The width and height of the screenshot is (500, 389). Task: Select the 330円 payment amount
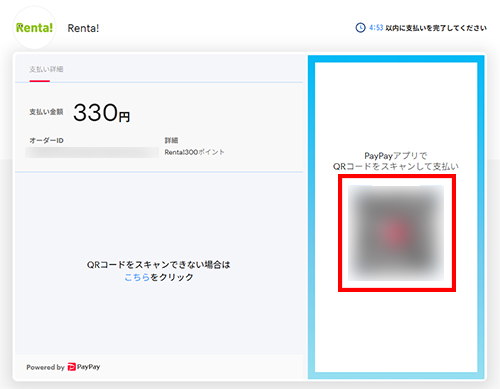[101, 113]
